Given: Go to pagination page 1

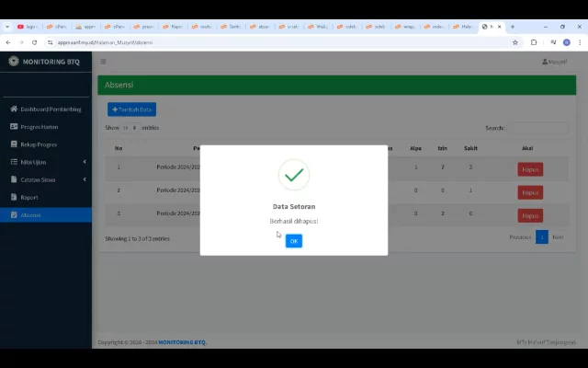Looking at the screenshot, I should click(x=541, y=237).
